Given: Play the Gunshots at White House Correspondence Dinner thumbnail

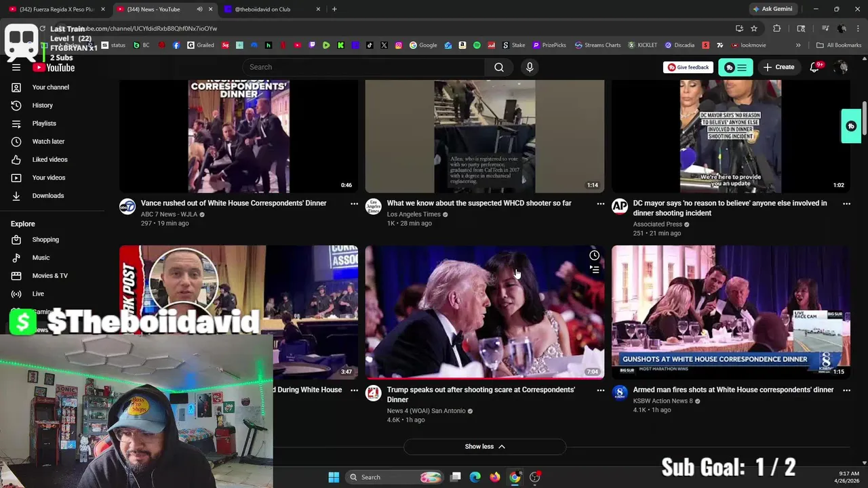Looking at the screenshot, I should click(x=731, y=312).
